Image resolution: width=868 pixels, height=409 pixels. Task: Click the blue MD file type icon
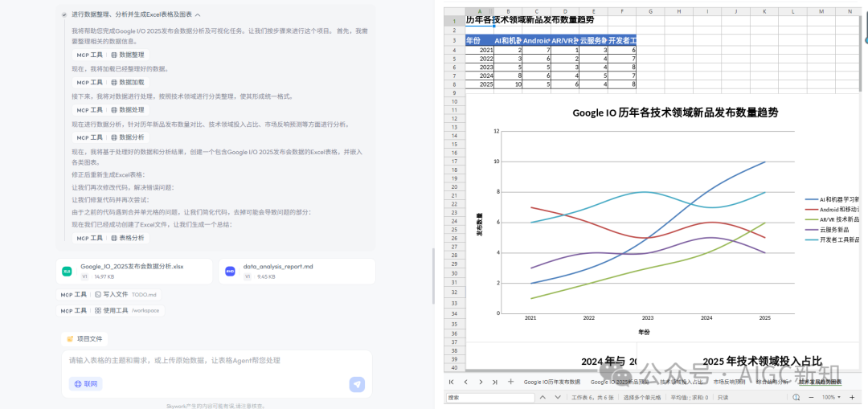[230, 271]
